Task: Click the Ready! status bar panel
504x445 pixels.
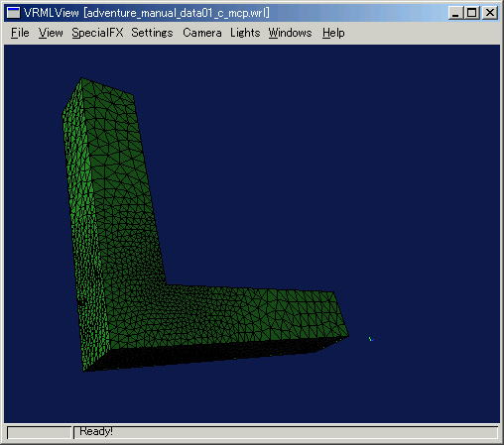Action: (x=286, y=432)
